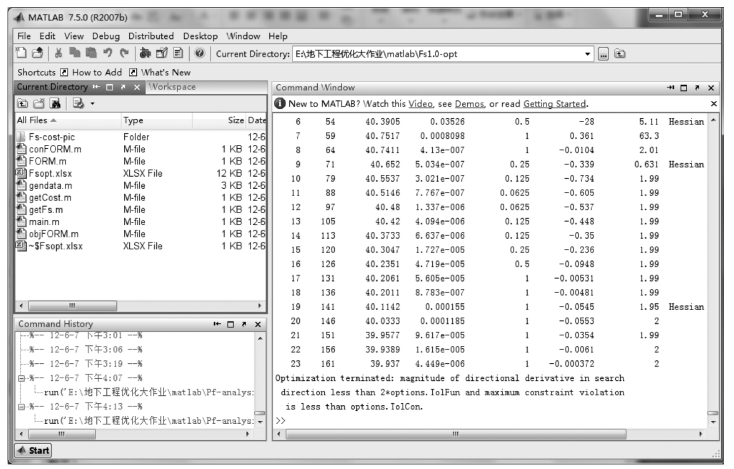Maximize the Current Directory panel
The image size is (734, 469).
(x=110, y=87)
